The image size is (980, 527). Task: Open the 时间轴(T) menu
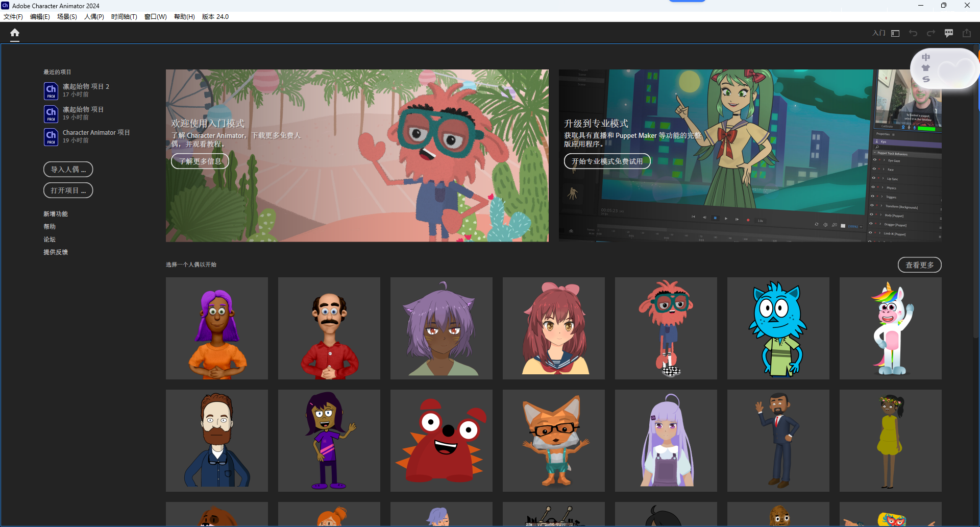pyautogui.click(x=124, y=16)
